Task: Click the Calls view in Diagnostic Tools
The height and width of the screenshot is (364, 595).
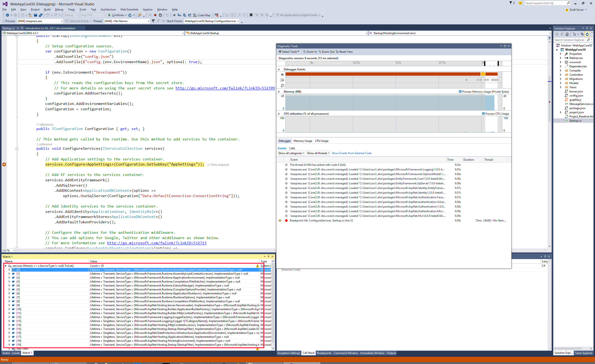Action: tap(292, 148)
